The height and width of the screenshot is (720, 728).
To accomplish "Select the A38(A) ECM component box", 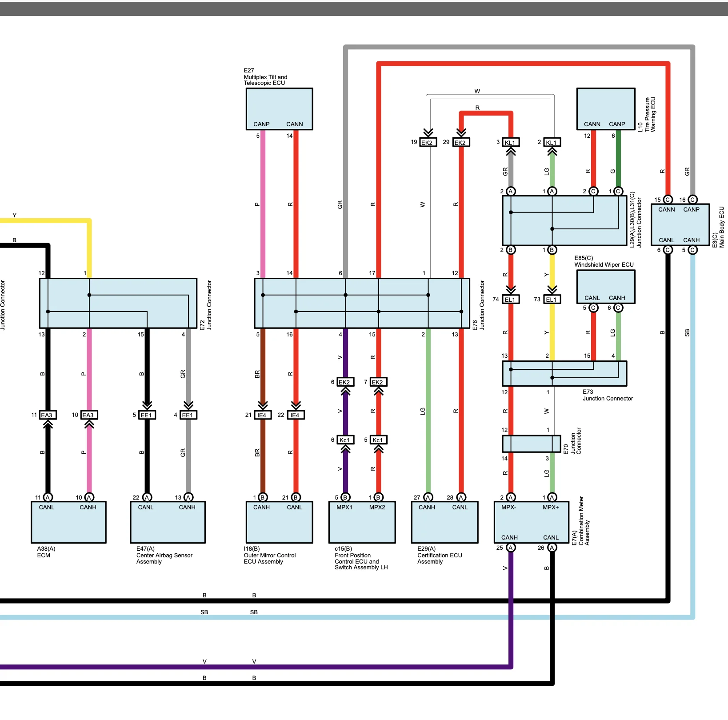I will point(68,522).
